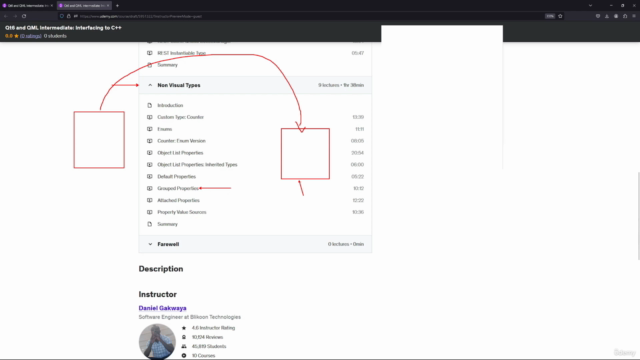The width and height of the screenshot is (640, 360).
Task: Close the second browser tab
Action: tap(108, 6)
